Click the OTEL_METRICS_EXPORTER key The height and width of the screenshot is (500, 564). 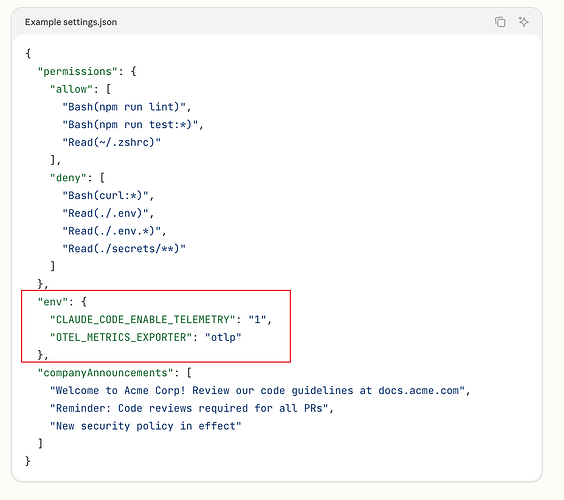coord(121,337)
